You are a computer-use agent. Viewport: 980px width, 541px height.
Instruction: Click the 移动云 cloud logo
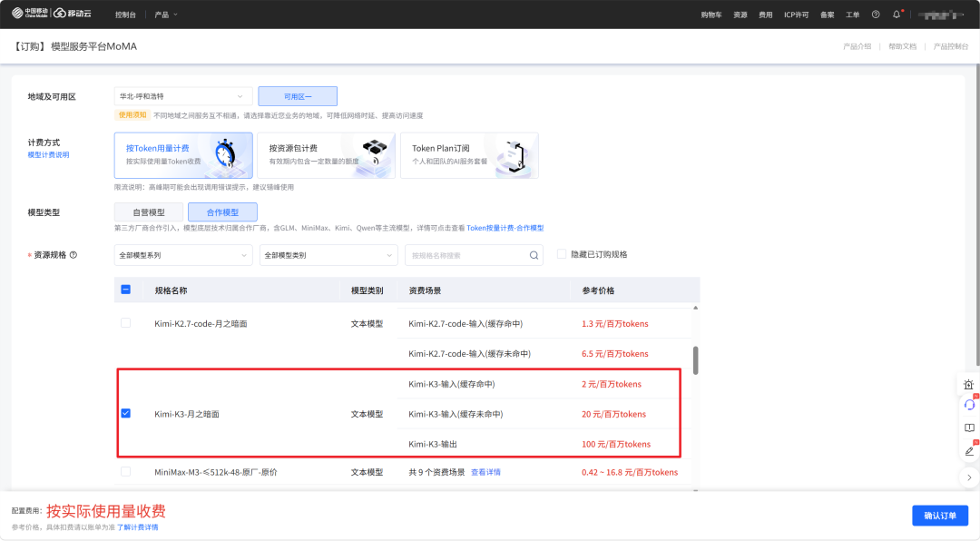tap(73, 13)
